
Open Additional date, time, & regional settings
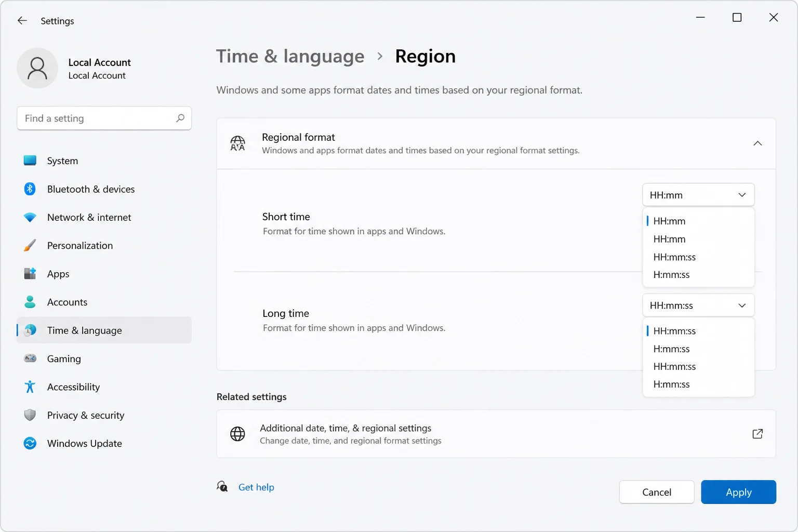tap(496, 434)
